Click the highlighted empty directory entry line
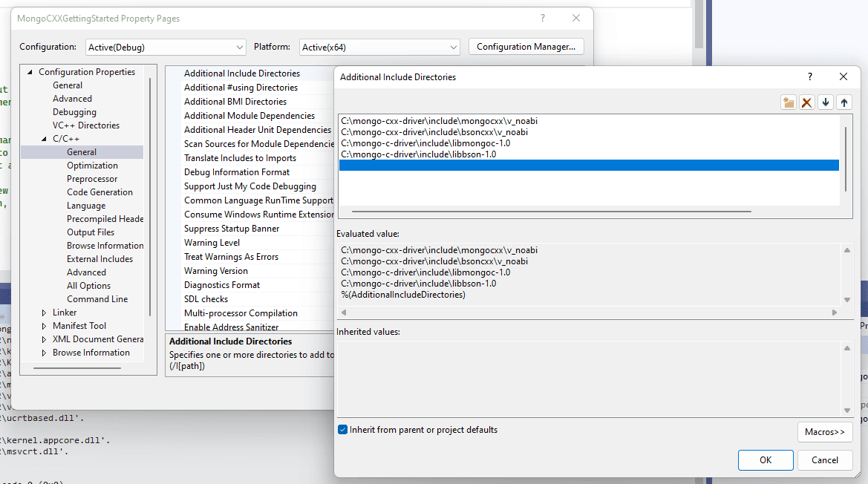This screenshot has height=484, width=868. (588, 166)
